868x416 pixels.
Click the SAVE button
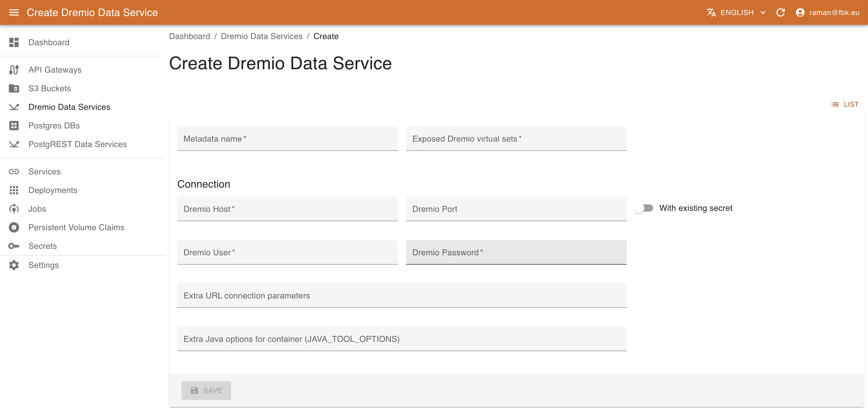[206, 390]
